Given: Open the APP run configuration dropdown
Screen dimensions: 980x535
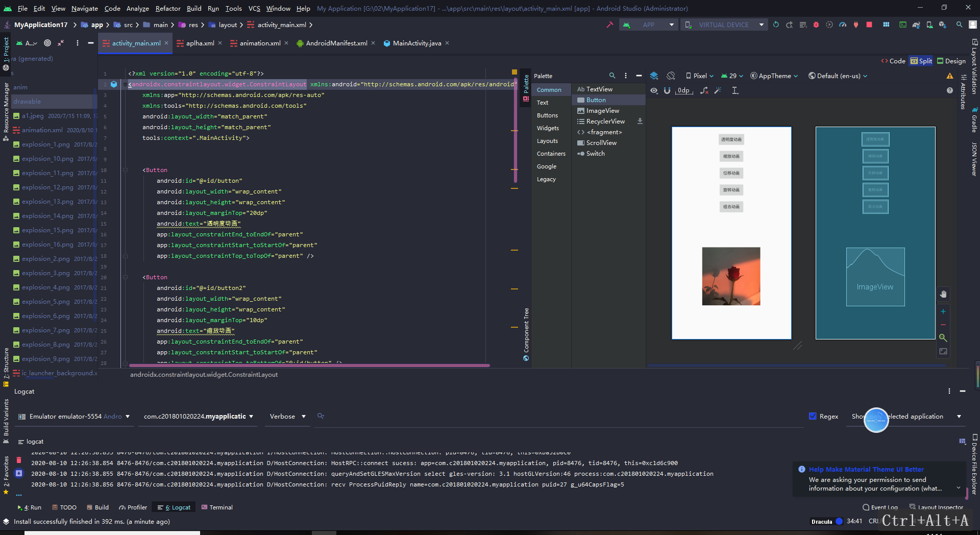Looking at the screenshot, I should click(x=649, y=25).
